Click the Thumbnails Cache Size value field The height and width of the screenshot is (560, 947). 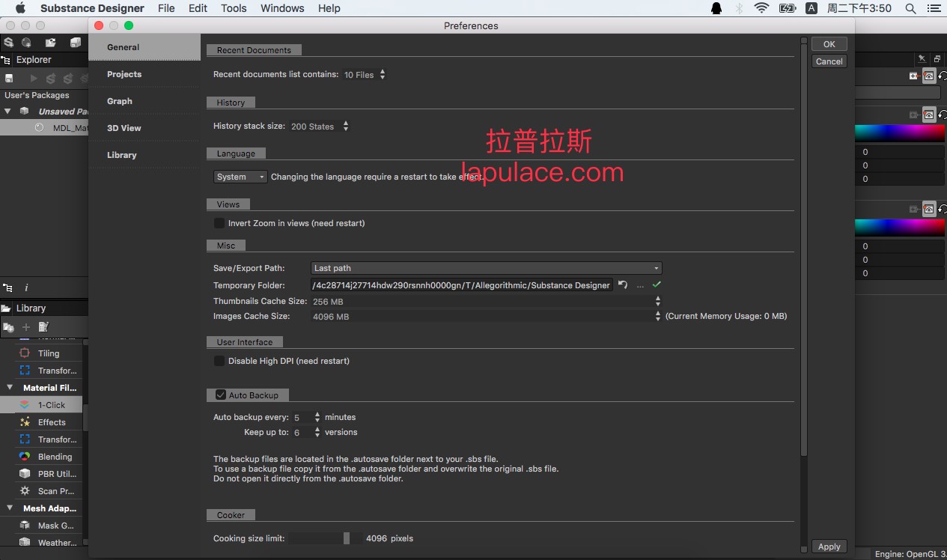pyautogui.click(x=482, y=301)
